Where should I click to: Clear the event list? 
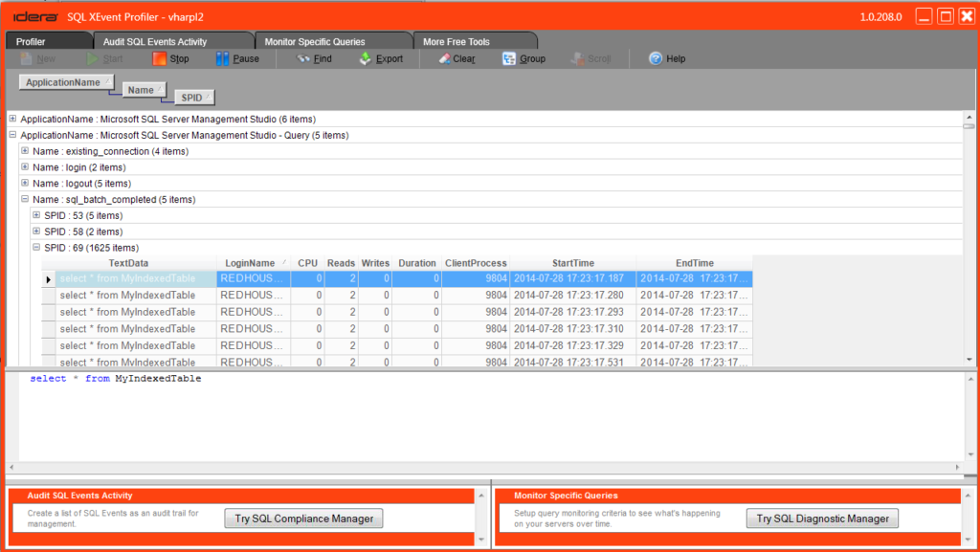click(457, 58)
